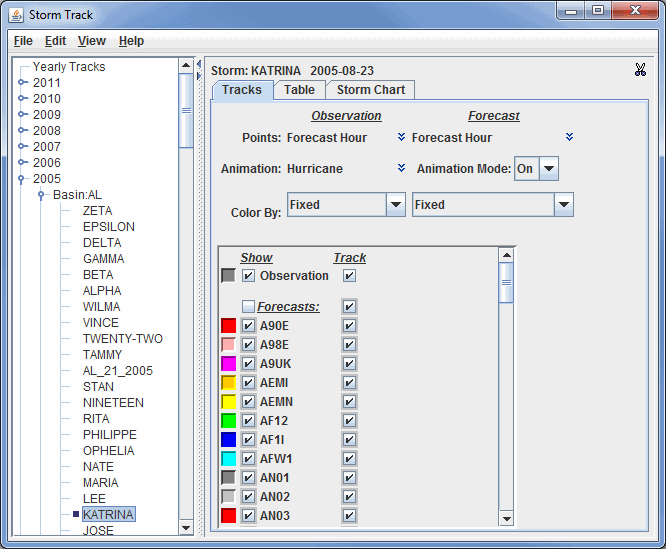Select storm AL_21_2005 in tree

coord(118,371)
